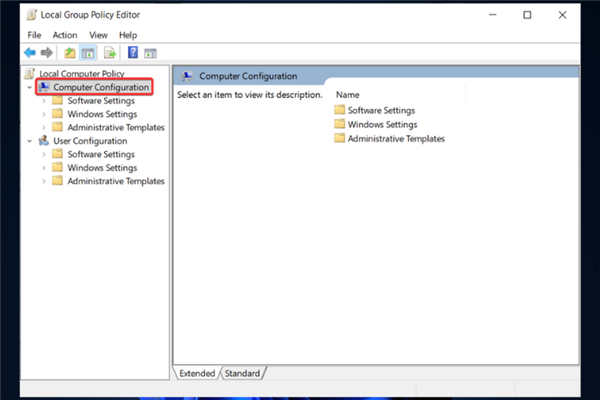Click the Computer Configuration header icon in right pane

[187, 76]
